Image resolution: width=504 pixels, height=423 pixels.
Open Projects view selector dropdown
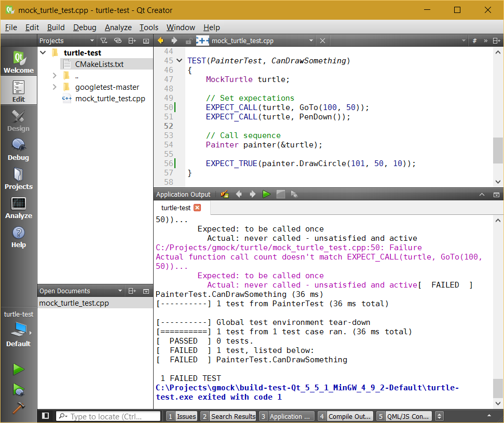pyautogui.click(x=66, y=41)
